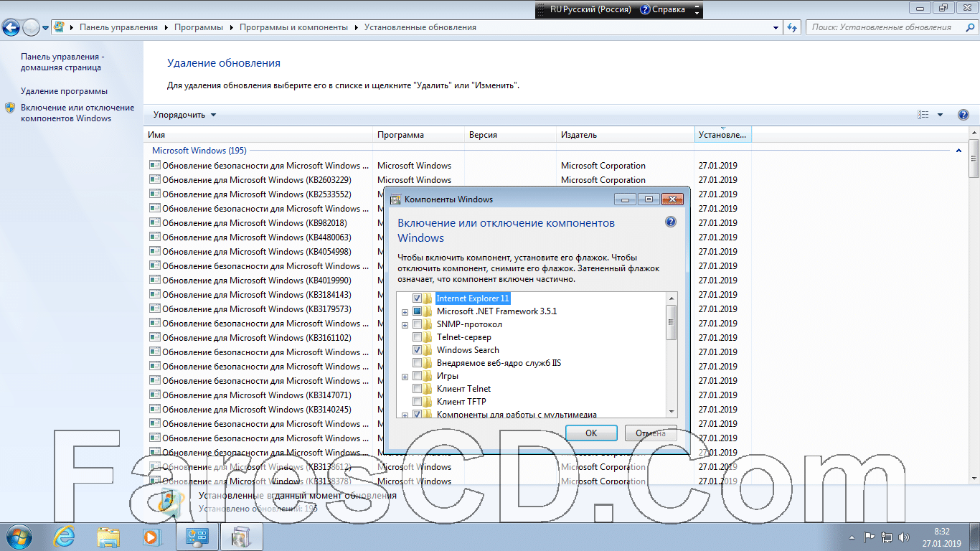980x551 pixels.
Task: Open Windows Explorer from the taskbar
Action: click(108, 536)
